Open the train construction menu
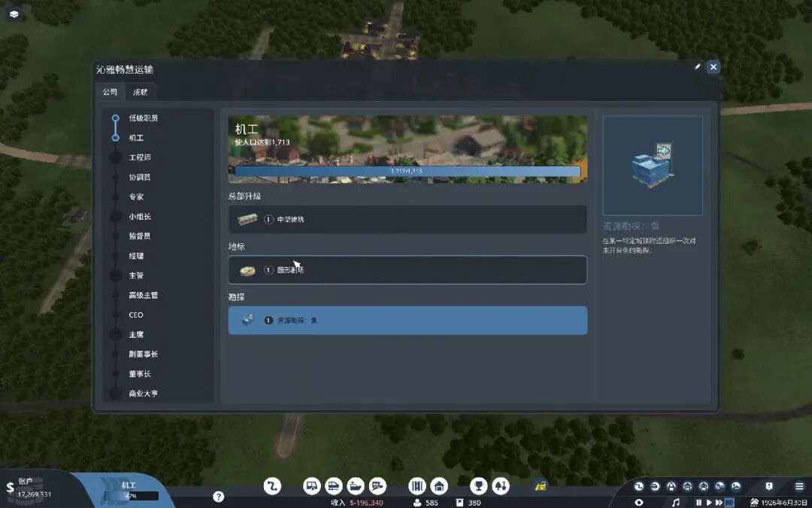The height and width of the screenshot is (508, 812). [334, 485]
